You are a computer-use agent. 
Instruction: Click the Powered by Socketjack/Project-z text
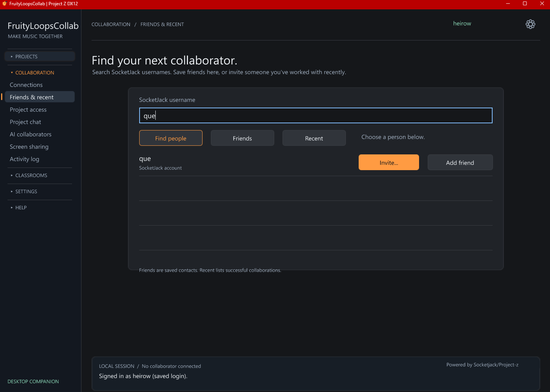click(x=482, y=365)
